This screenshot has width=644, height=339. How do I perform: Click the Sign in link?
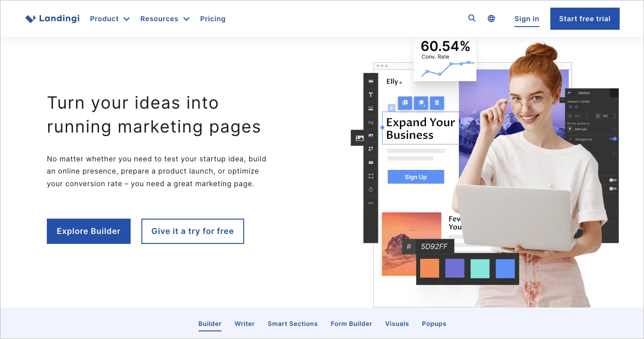click(x=526, y=19)
